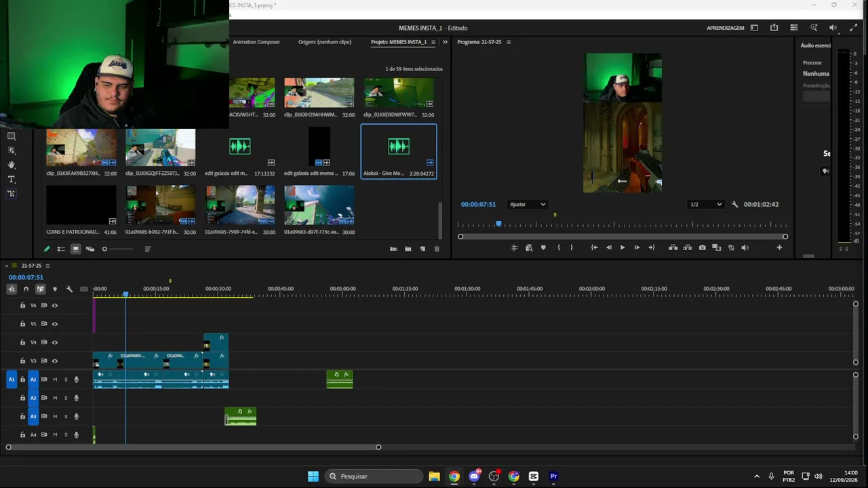Open the Program Monitor settings wrench
The image size is (868, 488).
click(734, 204)
